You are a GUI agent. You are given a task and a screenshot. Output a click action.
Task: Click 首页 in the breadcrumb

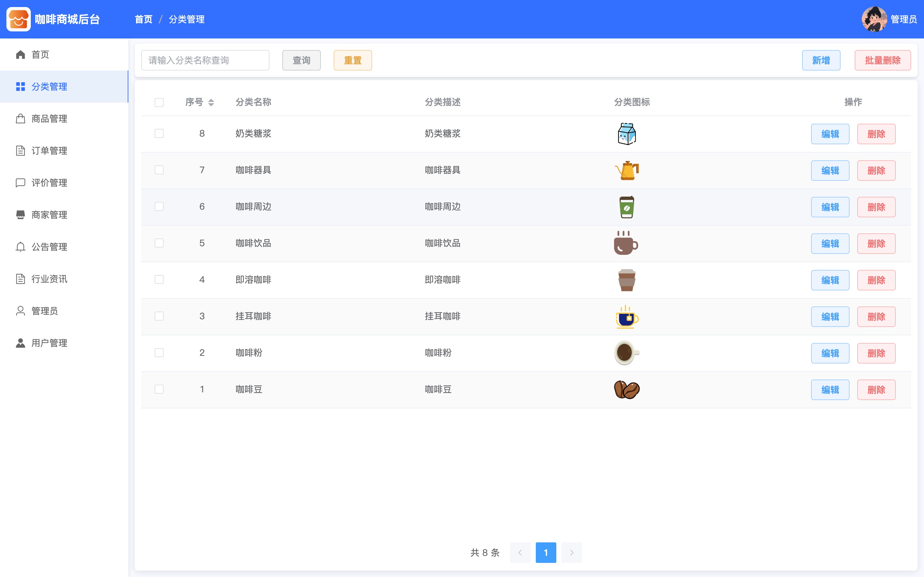click(143, 19)
